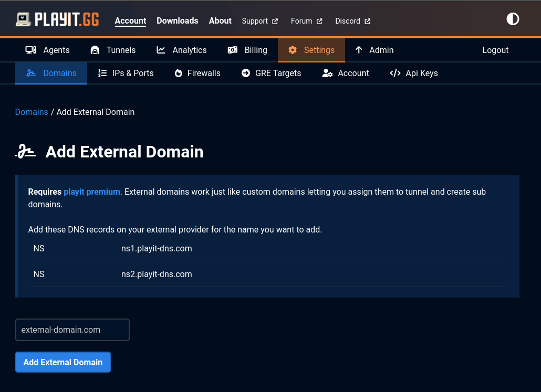Click the Api Keys code icon
Viewport: 541px width, 392px height.
[395, 73]
